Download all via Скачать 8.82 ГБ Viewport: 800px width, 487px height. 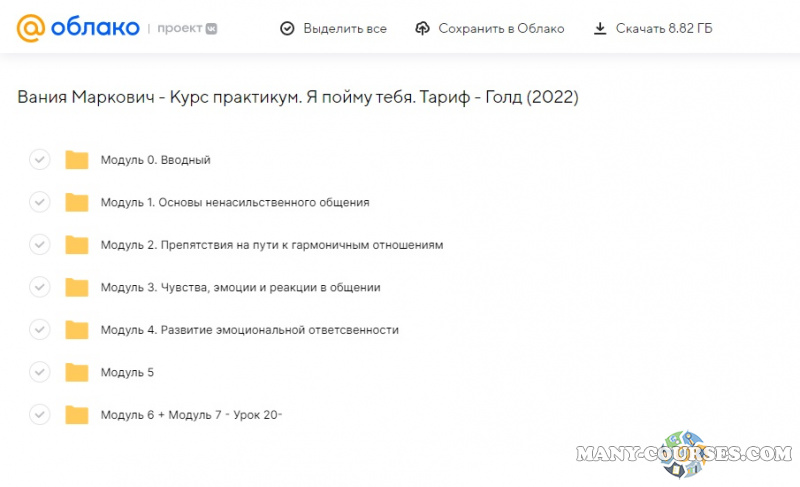(x=656, y=29)
